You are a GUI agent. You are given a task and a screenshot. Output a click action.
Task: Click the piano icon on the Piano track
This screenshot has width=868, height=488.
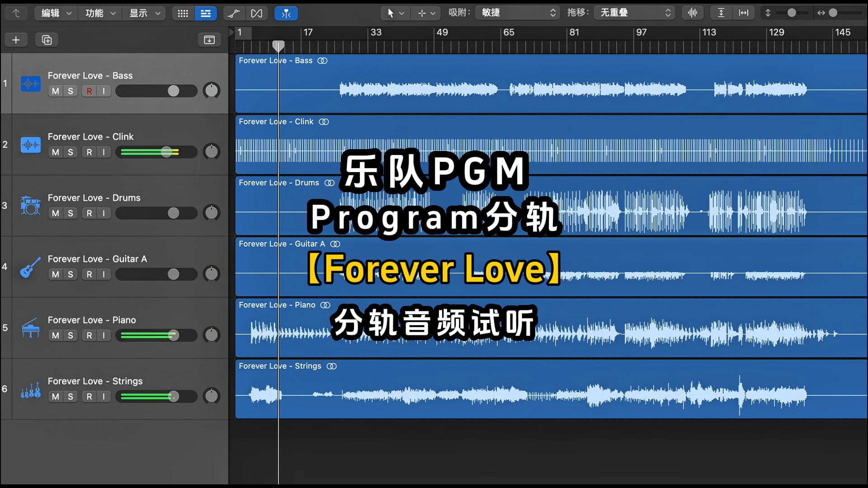click(x=30, y=328)
